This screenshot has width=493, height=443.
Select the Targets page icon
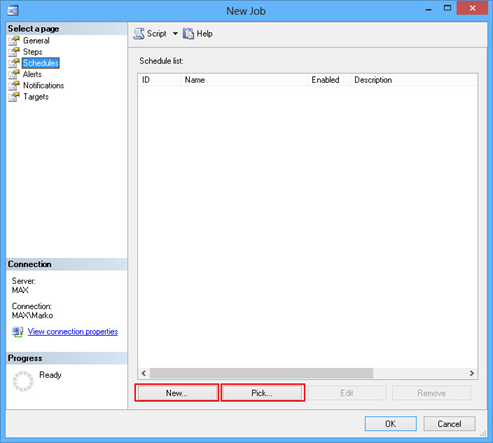coord(14,97)
